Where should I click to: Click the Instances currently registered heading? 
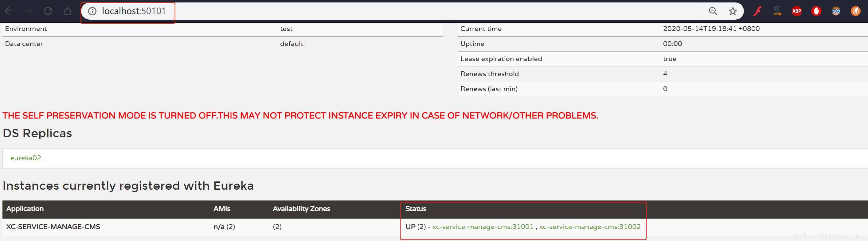point(128,186)
